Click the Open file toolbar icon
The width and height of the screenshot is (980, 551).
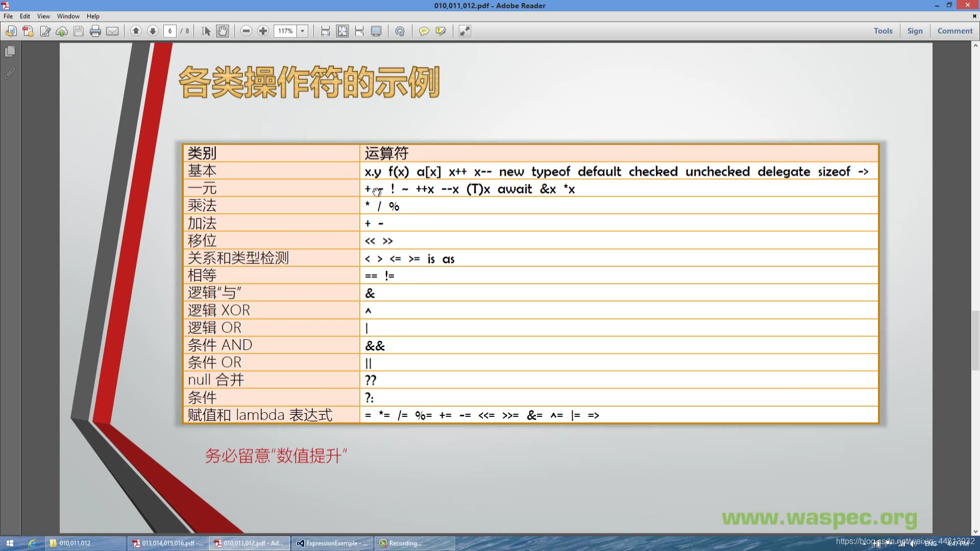pos(11,31)
